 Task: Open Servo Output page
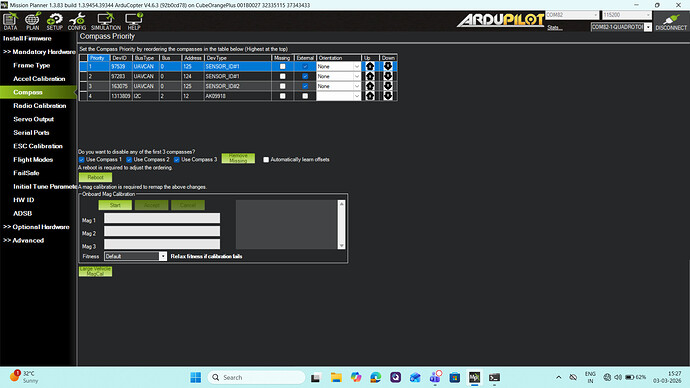33,119
